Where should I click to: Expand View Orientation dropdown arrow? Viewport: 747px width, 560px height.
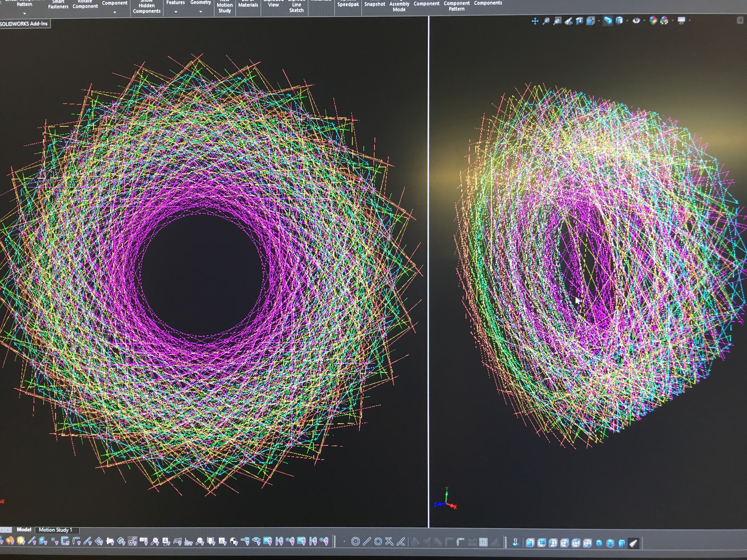point(599,21)
